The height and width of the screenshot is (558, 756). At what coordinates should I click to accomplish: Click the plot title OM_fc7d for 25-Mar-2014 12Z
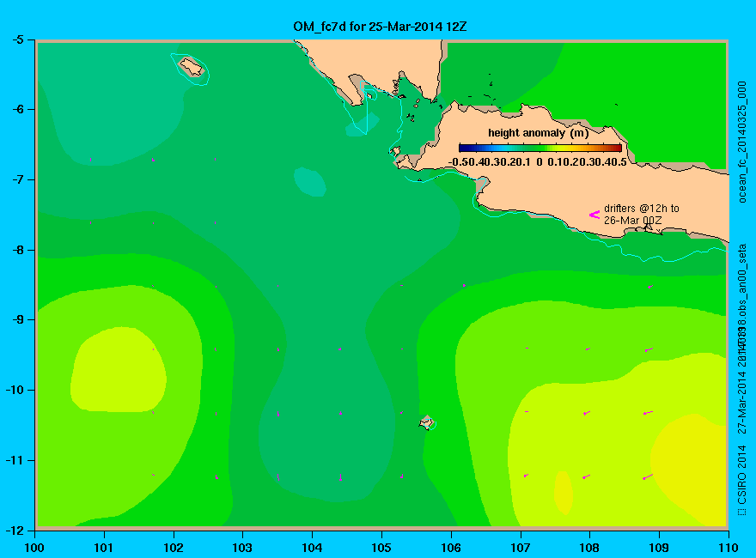[380, 27]
